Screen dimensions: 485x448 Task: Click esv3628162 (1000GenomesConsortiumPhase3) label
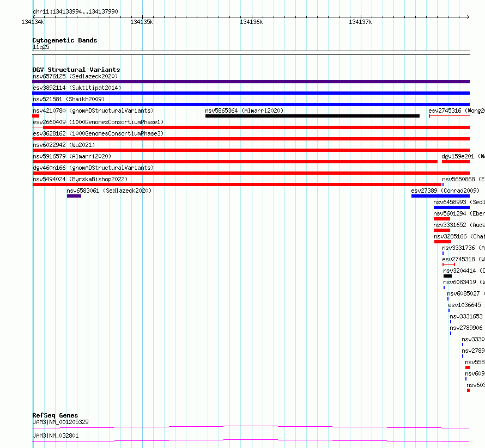[98, 133]
